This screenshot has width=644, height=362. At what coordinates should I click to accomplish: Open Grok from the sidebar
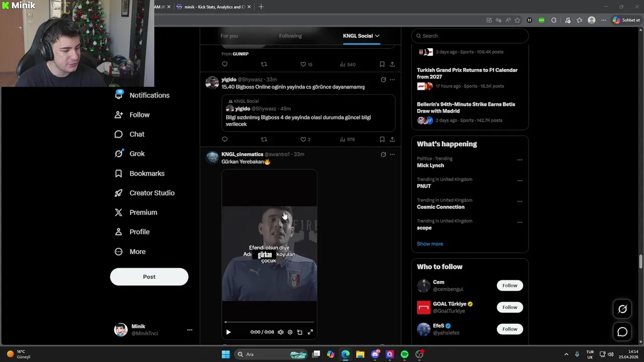pyautogui.click(x=130, y=154)
